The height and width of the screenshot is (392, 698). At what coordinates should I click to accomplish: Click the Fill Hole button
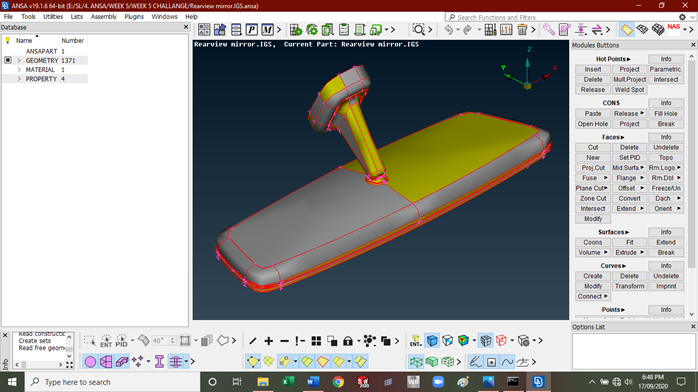(x=666, y=113)
